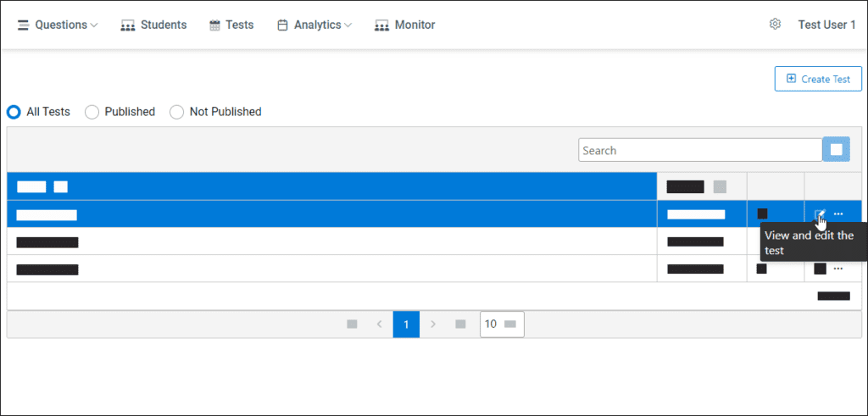Go to the next page arrow
The width and height of the screenshot is (868, 416).
(x=433, y=324)
